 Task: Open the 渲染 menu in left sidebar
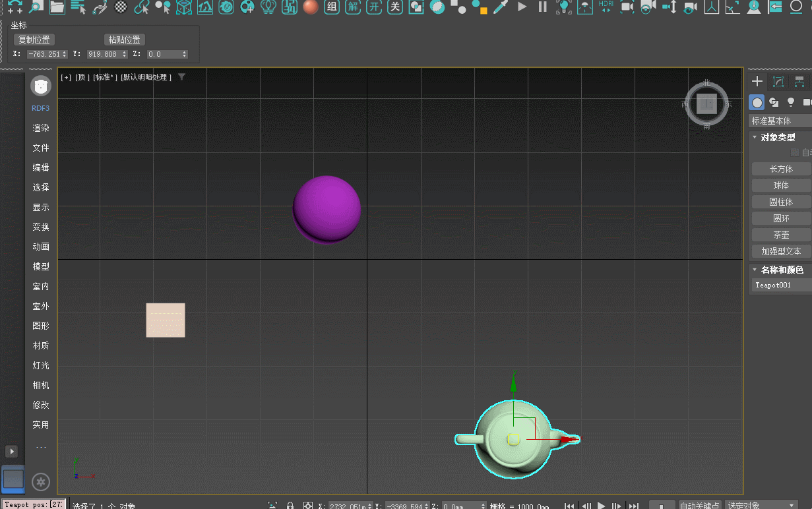[x=41, y=128]
